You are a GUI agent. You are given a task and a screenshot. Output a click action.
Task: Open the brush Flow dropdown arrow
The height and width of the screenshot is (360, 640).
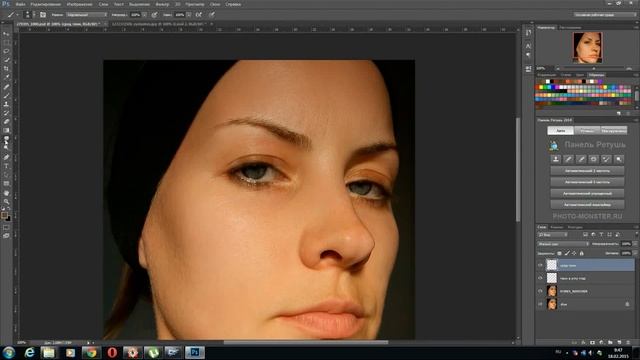pos(189,15)
